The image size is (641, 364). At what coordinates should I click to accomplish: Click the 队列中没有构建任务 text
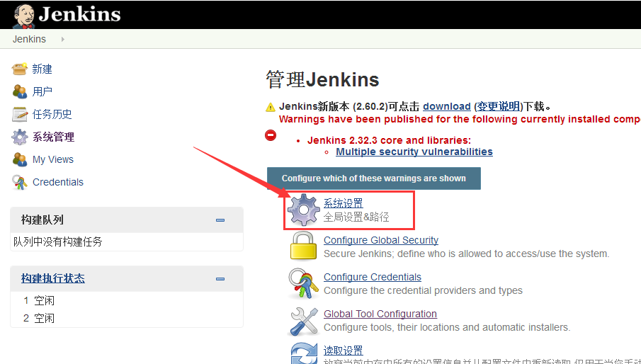tap(57, 242)
